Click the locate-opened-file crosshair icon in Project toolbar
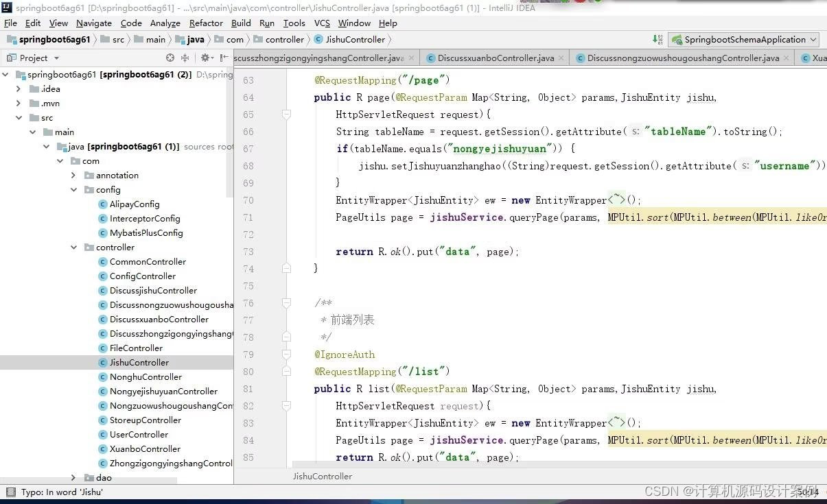827x504 pixels. pos(170,58)
